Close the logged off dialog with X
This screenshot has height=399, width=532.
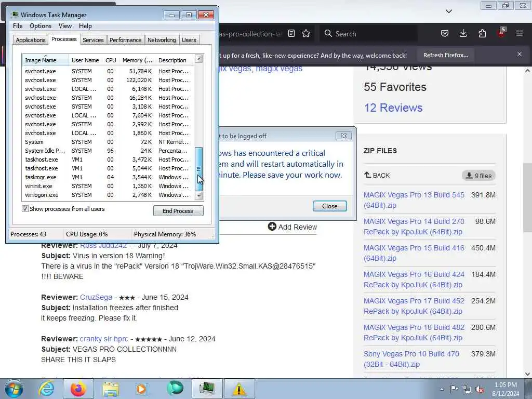point(343,136)
